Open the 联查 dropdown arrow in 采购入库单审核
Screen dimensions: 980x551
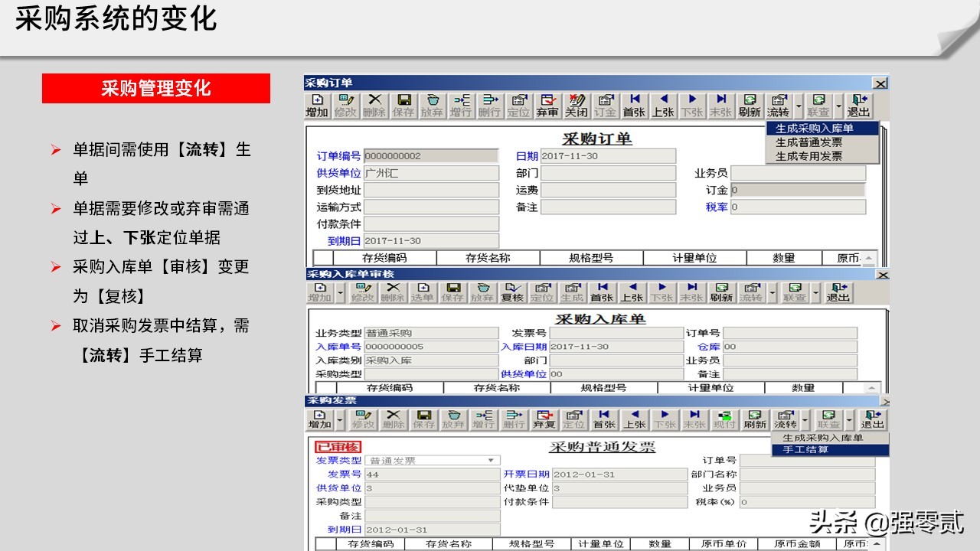815,292
